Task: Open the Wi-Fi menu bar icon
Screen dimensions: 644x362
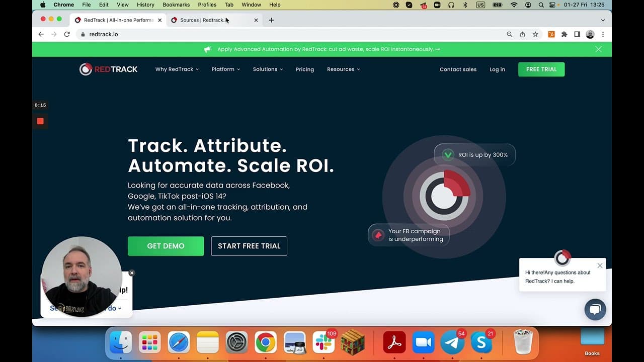Action: coord(514,5)
